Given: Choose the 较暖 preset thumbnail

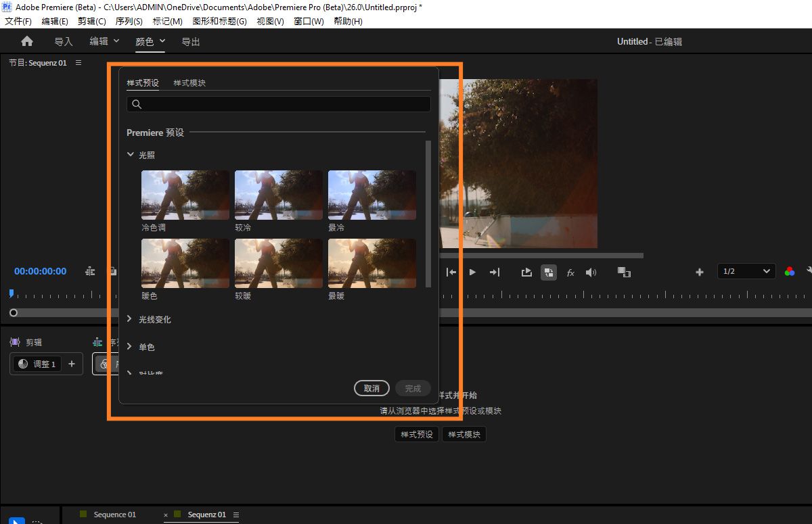Looking at the screenshot, I should click(279, 263).
